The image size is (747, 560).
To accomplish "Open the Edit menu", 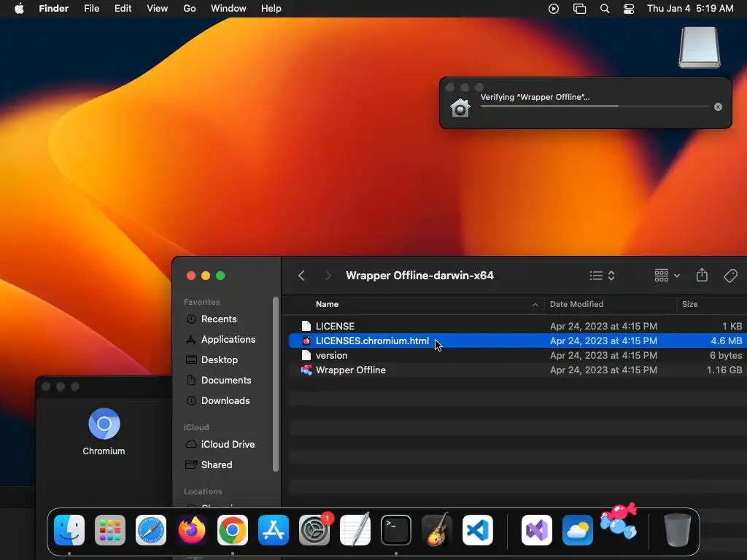I will pos(123,9).
